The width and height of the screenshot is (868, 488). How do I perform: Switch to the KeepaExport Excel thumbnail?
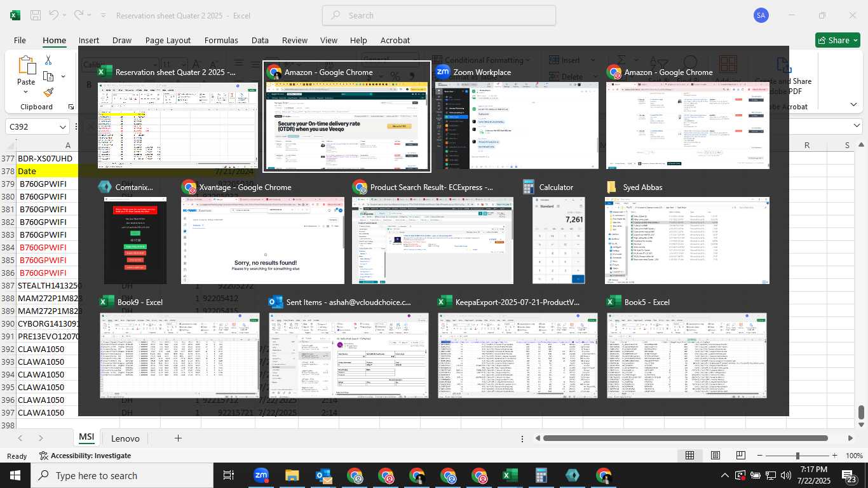(x=518, y=346)
